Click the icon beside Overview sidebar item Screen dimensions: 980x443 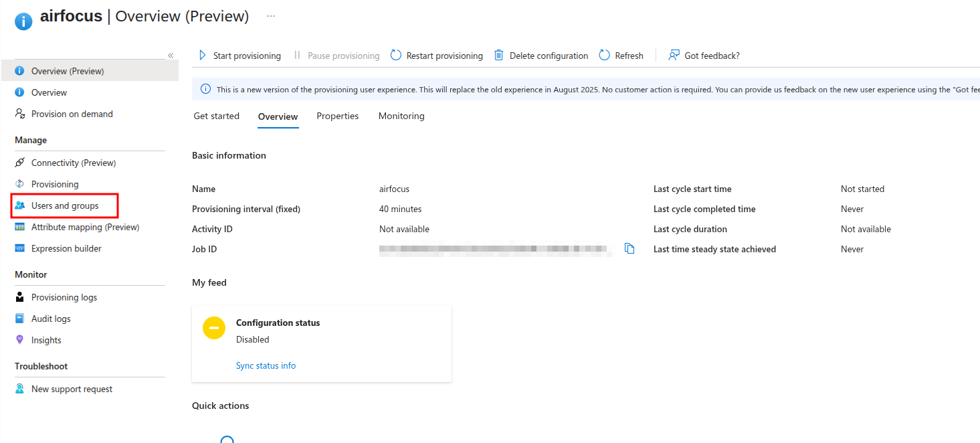click(x=20, y=92)
